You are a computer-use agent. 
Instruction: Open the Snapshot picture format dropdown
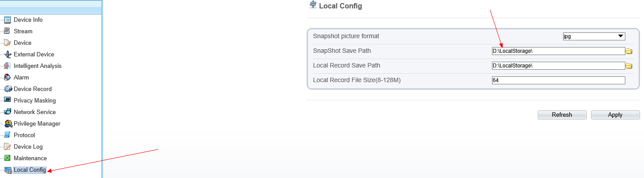594,36
